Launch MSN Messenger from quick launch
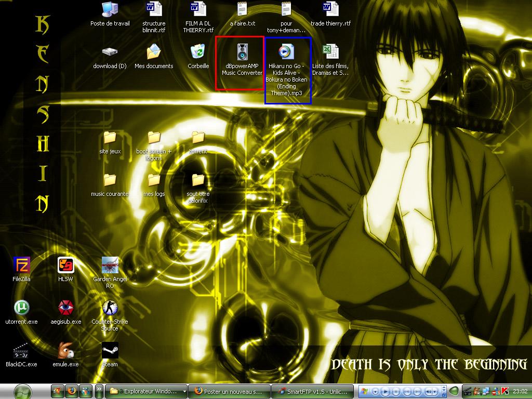Image resolution: width=532 pixels, height=399 pixels. click(x=86, y=391)
